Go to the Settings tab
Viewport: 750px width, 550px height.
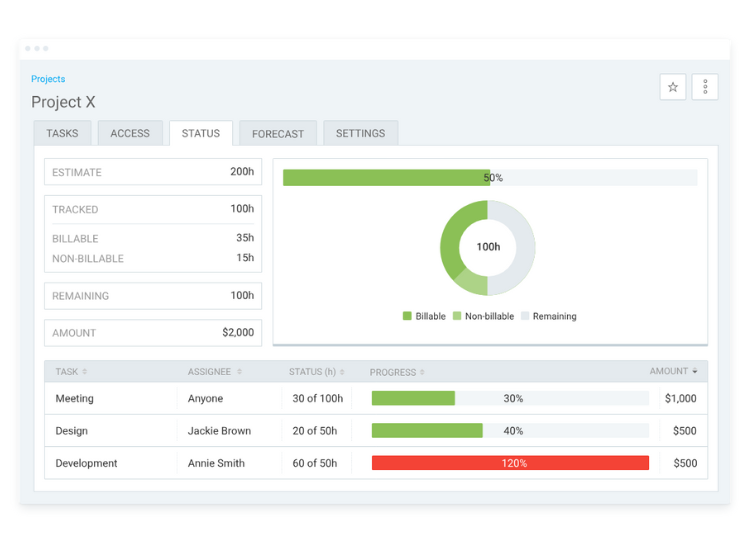(360, 133)
